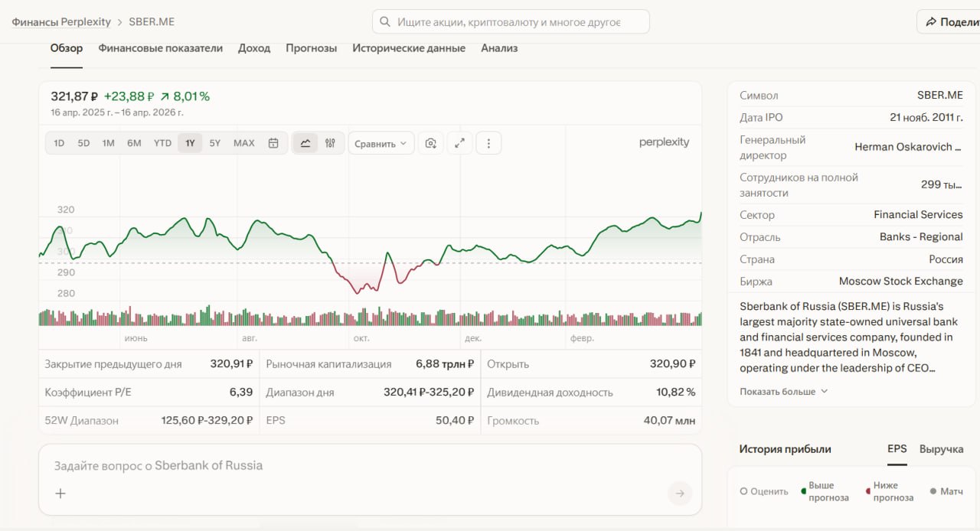Viewport: 980px width, 531px height.
Task: Expand the chart to fullscreen
Action: 459,143
